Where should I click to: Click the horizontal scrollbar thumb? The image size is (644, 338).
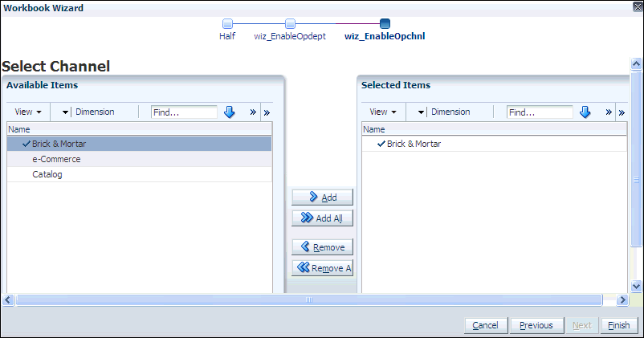pos(309,299)
